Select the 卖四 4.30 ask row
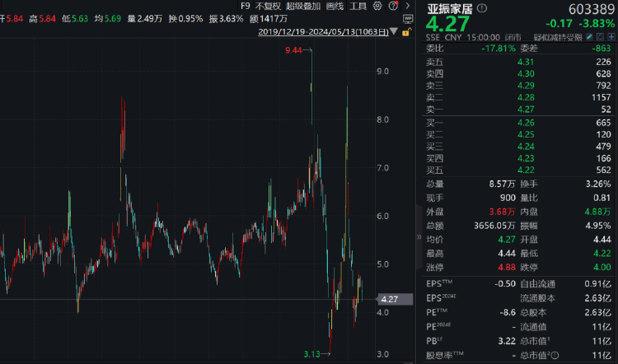This screenshot has height=364, width=618. pos(518,73)
